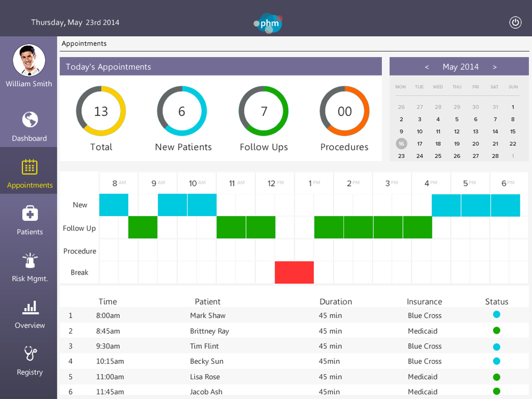Image resolution: width=532 pixels, height=399 pixels.
Task: Click the phm logo
Action: [269, 23]
